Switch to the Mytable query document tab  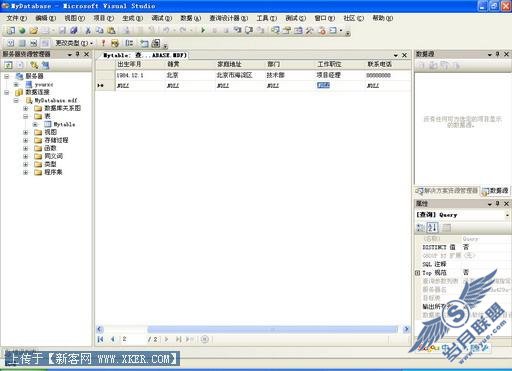144,55
